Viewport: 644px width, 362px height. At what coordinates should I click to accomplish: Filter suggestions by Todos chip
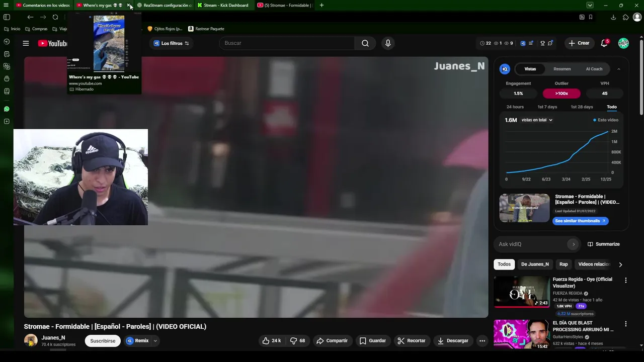point(504,264)
